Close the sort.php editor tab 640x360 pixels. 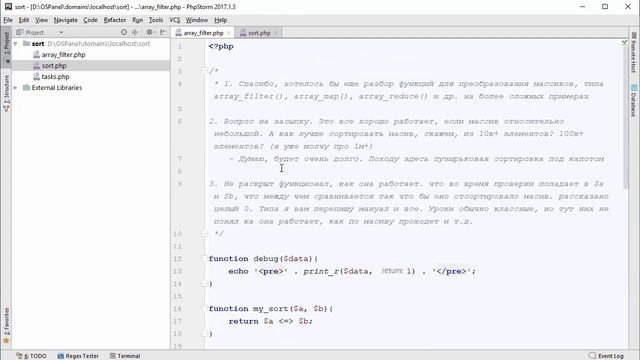pyautogui.click(x=276, y=33)
